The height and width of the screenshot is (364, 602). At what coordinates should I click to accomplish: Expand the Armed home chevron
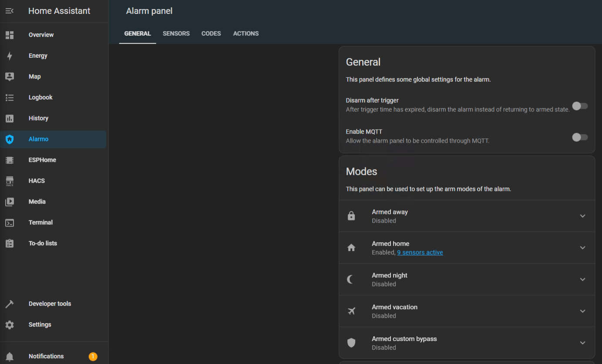tap(582, 248)
